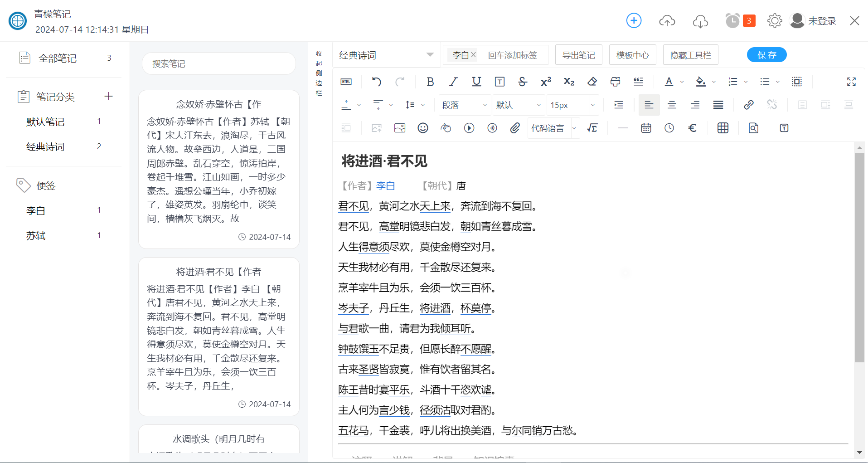Open the 默认笔记 category
Viewport: 868px width, 463px height.
[45, 122]
